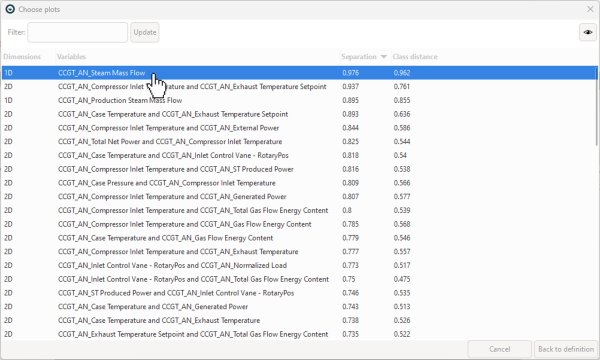The height and width of the screenshot is (360, 600).
Task: Click separation value 0.773
Action: (351, 266)
